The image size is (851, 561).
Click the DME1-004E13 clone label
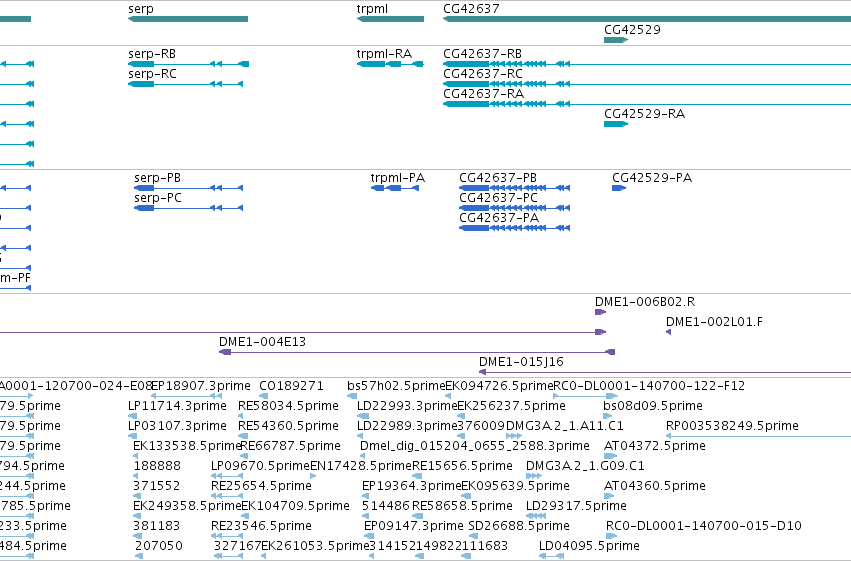point(262,342)
